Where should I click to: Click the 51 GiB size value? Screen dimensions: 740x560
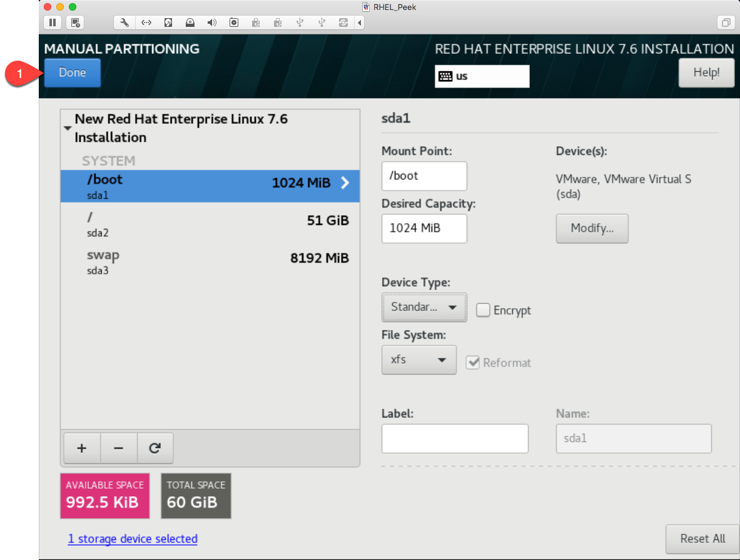[328, 220]
